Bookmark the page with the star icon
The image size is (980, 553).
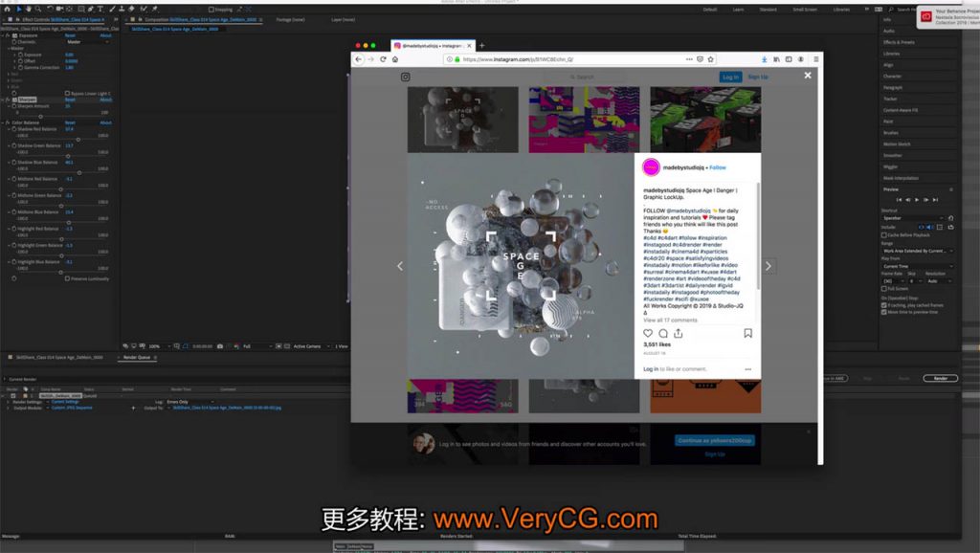tap(711, 59)
